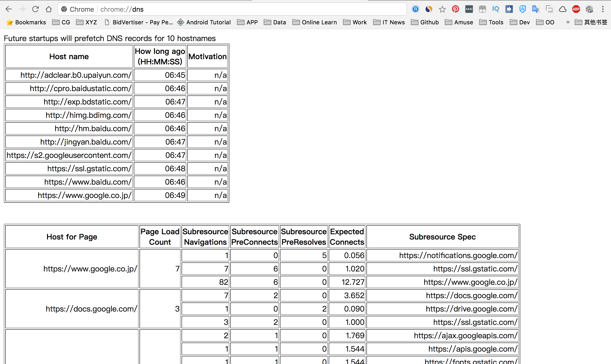The image size is (611, 364).
Task: Click the 06:48 time cell
Action: point(160,168)
